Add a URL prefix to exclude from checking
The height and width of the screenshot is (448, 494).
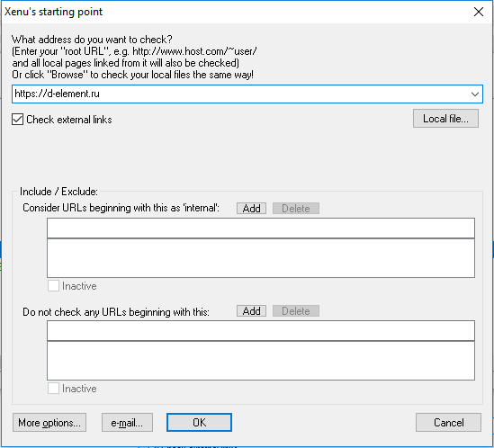pos(251,311)
